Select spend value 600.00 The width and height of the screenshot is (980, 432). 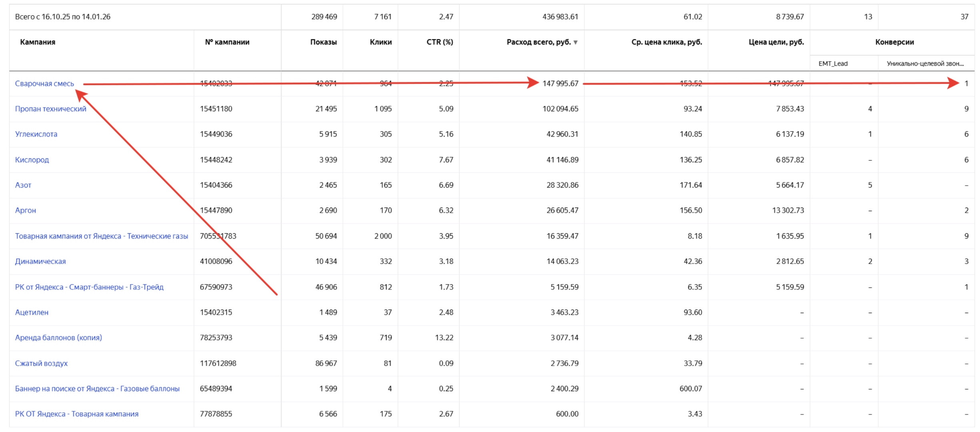[567, 414]
